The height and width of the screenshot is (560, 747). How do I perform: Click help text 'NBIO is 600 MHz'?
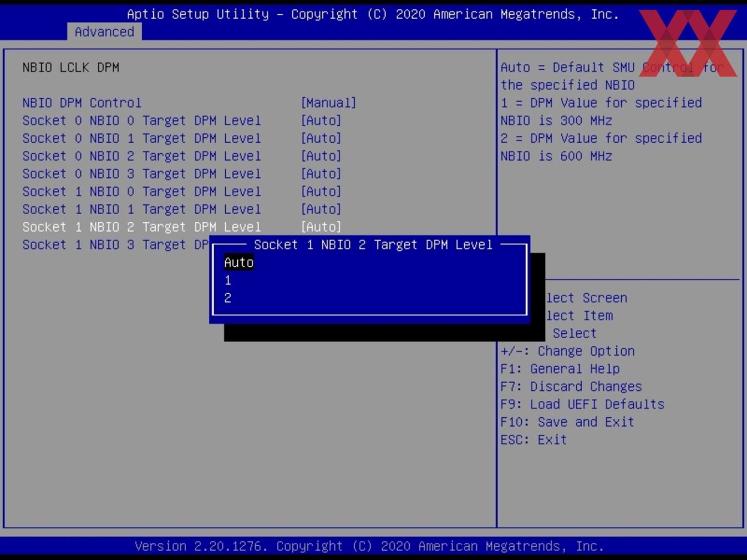click(556, 156)
